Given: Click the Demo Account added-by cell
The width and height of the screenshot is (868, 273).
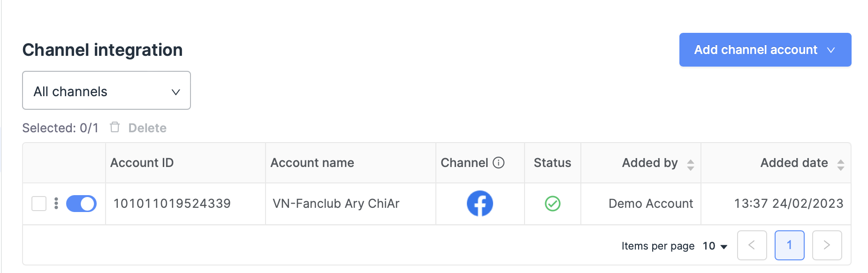Looking at the screenshot, I should click(650, 204).
